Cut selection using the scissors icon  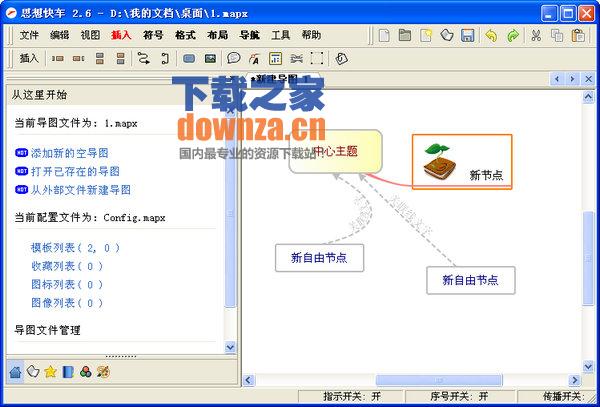(536, 36)
